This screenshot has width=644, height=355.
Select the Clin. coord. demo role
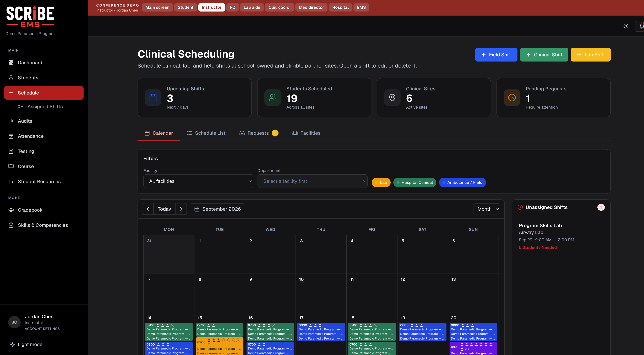[280, 7]
